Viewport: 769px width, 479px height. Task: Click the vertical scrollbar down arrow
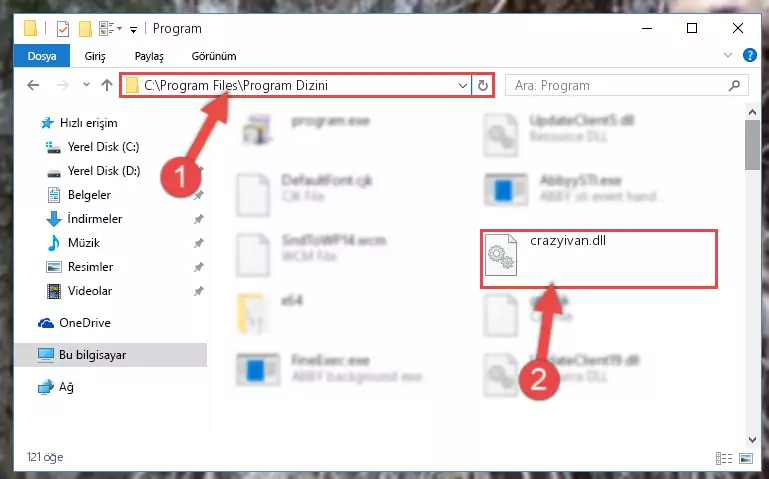752,440
